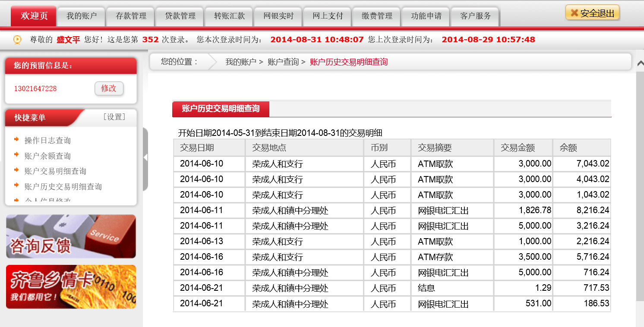Viewport: 644px width, 327px height.
Task: Select the 客户服务 tab
Action: click(x=475, y=16)
